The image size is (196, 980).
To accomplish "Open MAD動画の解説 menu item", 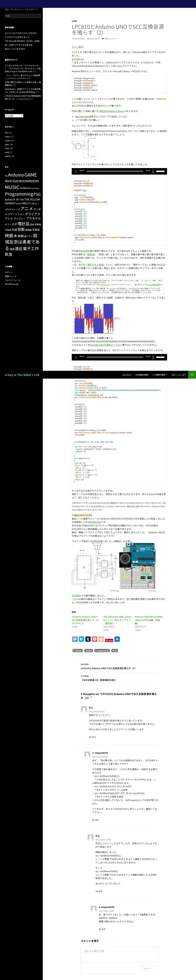I will tap(142, 375).
